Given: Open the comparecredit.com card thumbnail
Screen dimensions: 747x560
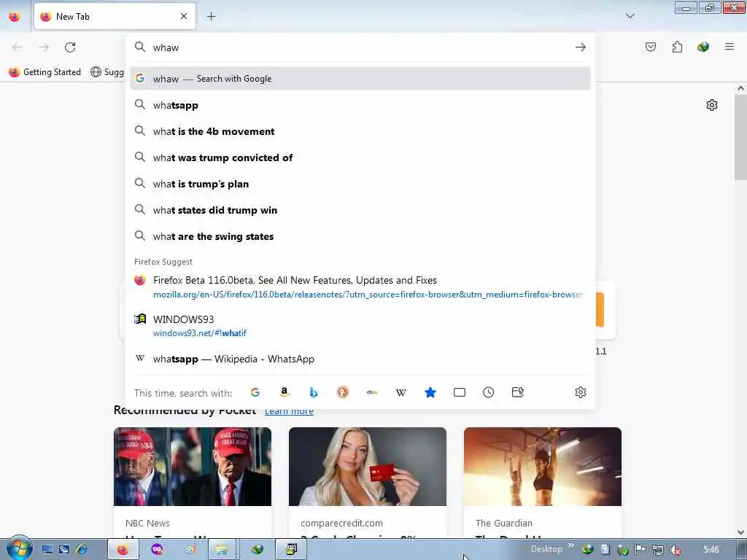Looking at the screenshot, I should (368, 466).
